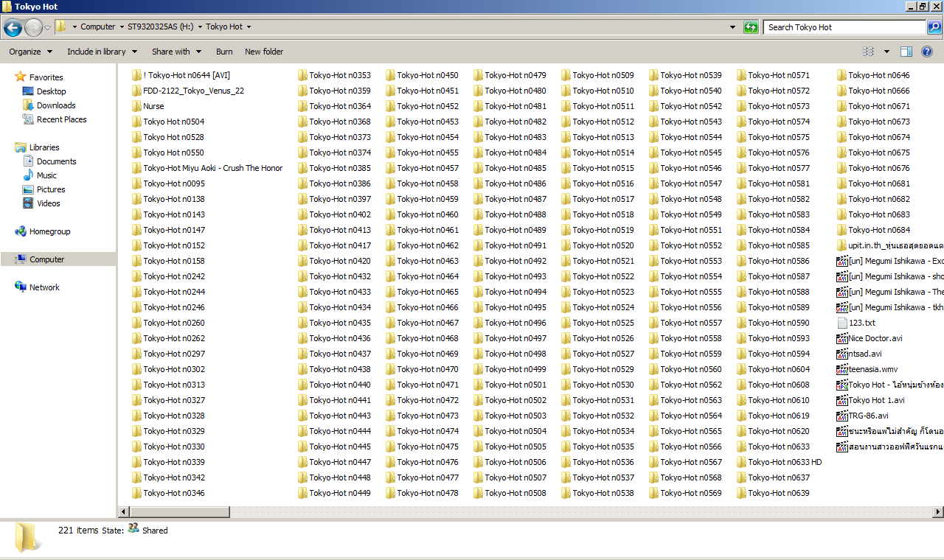This screenshot has width=944, height=560.
Task: Open the Include in library menu
Action: (x=102, y=52)
